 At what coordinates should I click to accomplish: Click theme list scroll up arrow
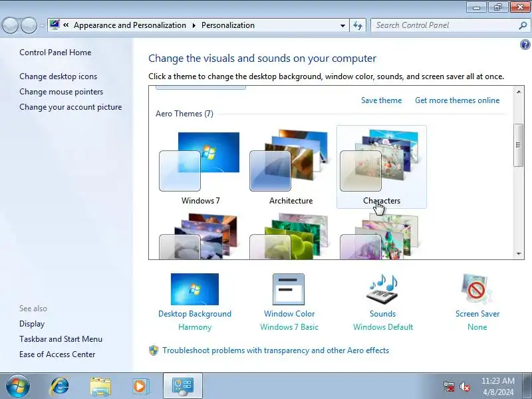pos(519,92)
